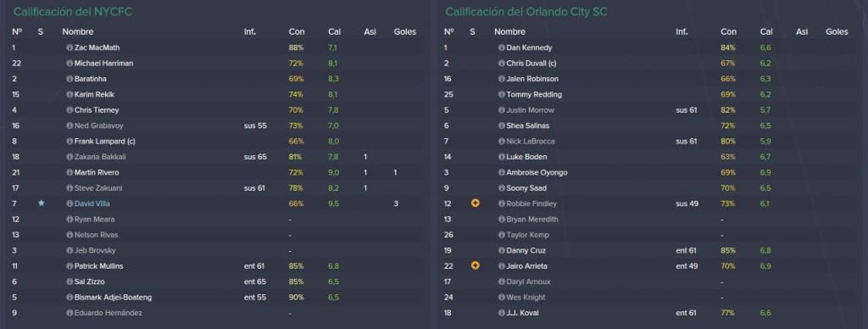Click the star icon beside David Villa

41,204
